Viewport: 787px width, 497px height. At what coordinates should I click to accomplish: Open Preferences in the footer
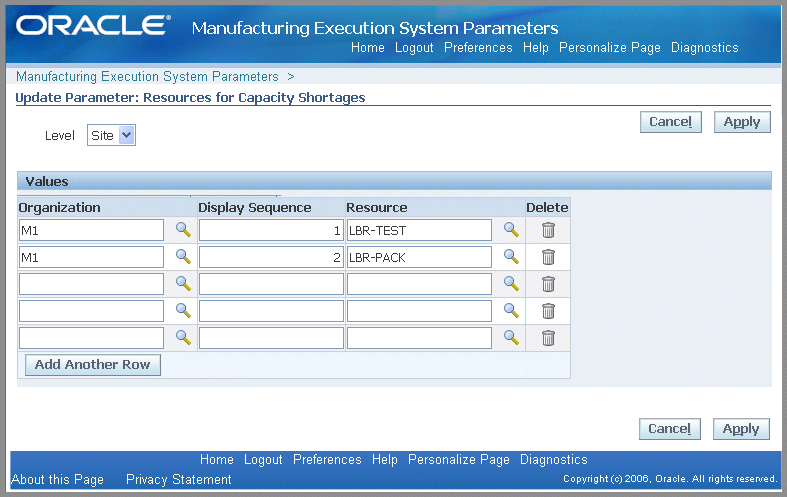click(x=327, y=459)
